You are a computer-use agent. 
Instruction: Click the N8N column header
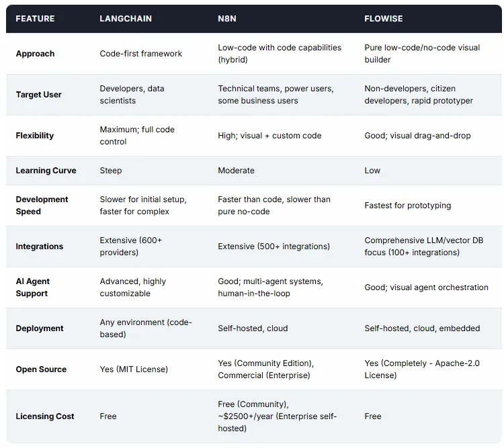[228, 19]
